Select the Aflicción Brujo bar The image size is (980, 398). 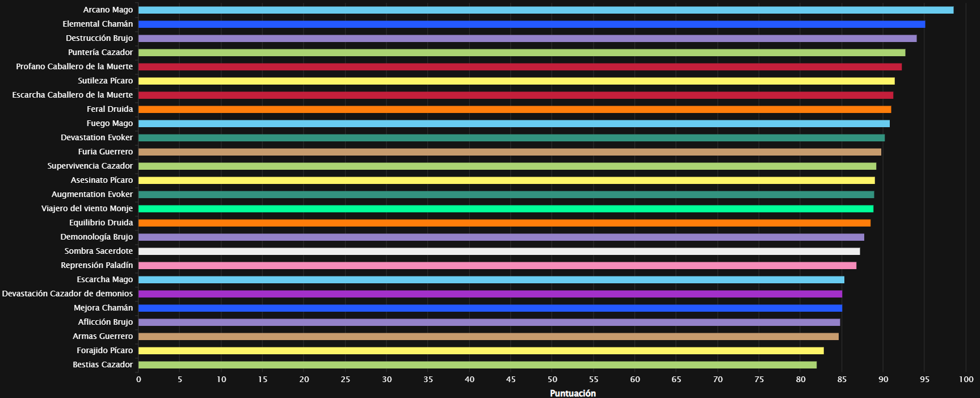point(489,322)
